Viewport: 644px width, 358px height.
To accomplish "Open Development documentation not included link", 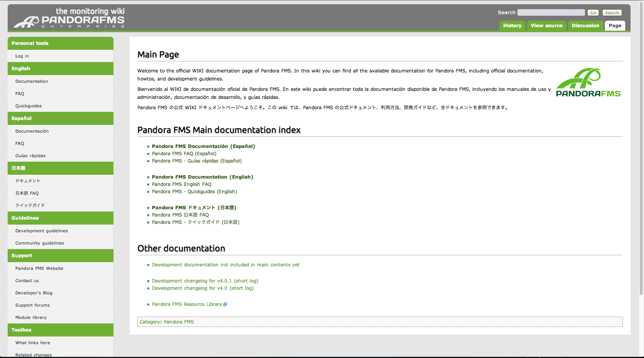I will [226, 265].
